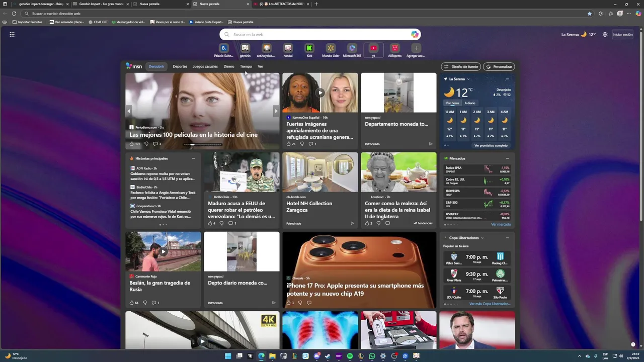Open Historias principales more options menu

tap(193, 158)
